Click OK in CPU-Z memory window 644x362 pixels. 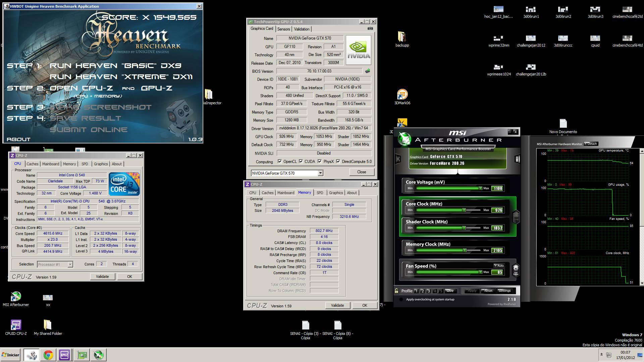click(365, 305)
